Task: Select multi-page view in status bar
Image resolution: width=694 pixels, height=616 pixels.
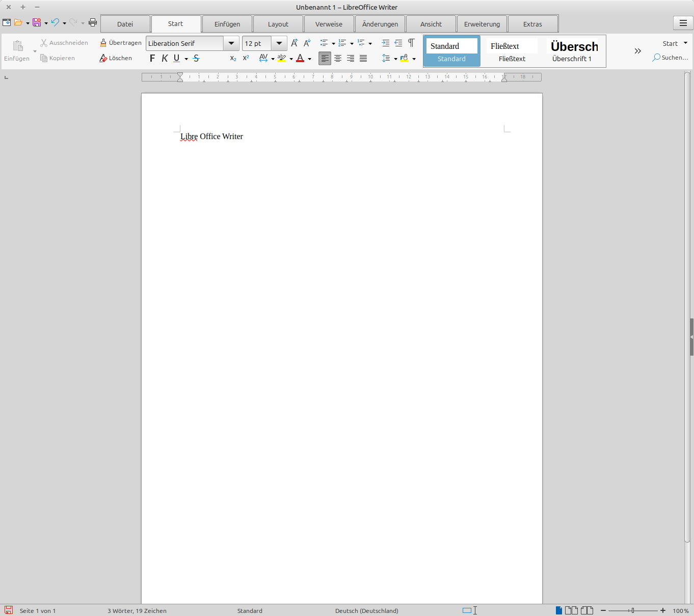Action: (x=571, y=610)
